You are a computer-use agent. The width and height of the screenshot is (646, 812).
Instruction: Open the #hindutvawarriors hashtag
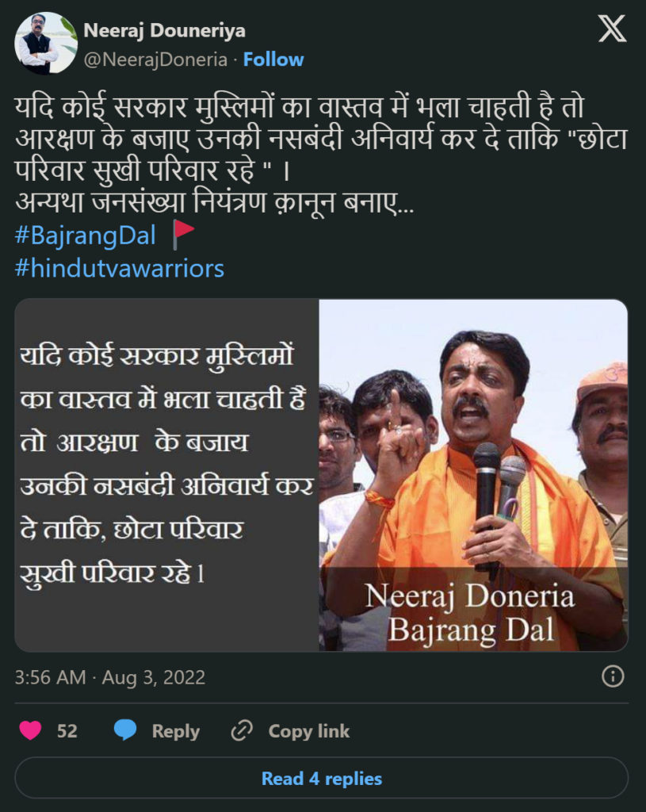point(120,268)
